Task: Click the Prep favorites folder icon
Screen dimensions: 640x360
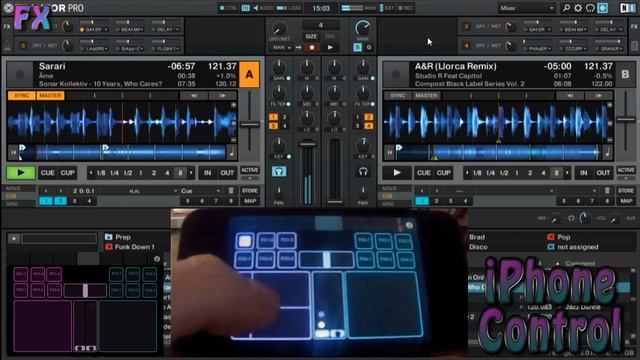Action: (x=109, y=237)
